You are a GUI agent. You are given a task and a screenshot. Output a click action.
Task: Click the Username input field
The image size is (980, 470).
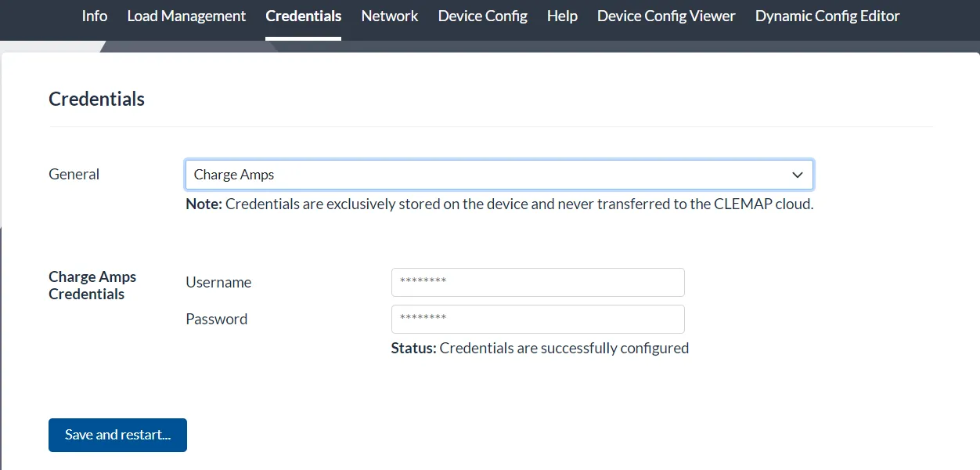pyautogui.click(x=538, y=282)
